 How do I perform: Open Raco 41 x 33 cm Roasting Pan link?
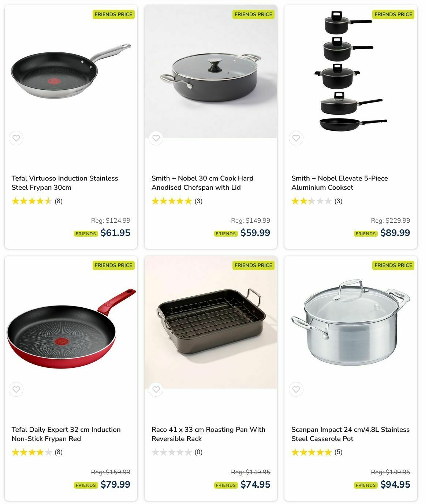coord(208,434)
